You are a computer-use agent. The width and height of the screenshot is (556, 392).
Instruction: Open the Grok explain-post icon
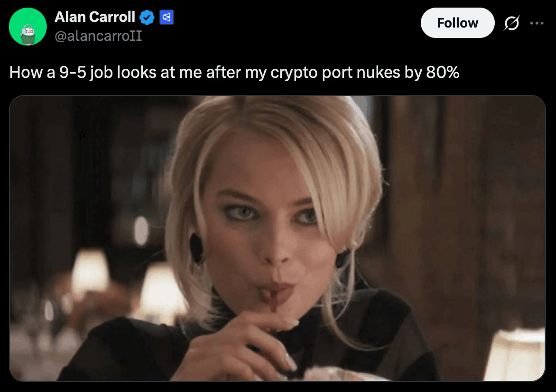pos(512,23)
